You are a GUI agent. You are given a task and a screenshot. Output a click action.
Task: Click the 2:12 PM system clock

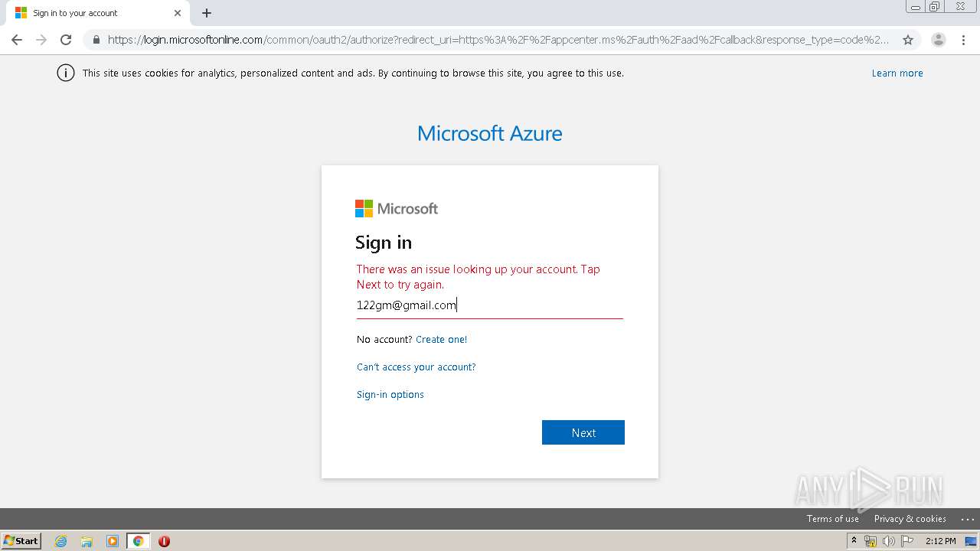940,541
